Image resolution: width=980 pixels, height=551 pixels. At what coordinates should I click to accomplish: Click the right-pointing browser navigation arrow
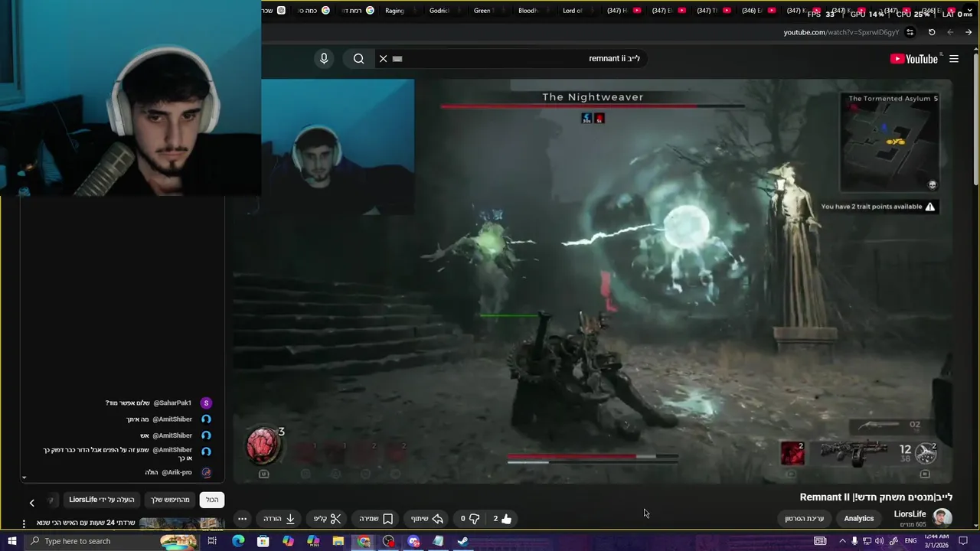click(x=969, y=32)
